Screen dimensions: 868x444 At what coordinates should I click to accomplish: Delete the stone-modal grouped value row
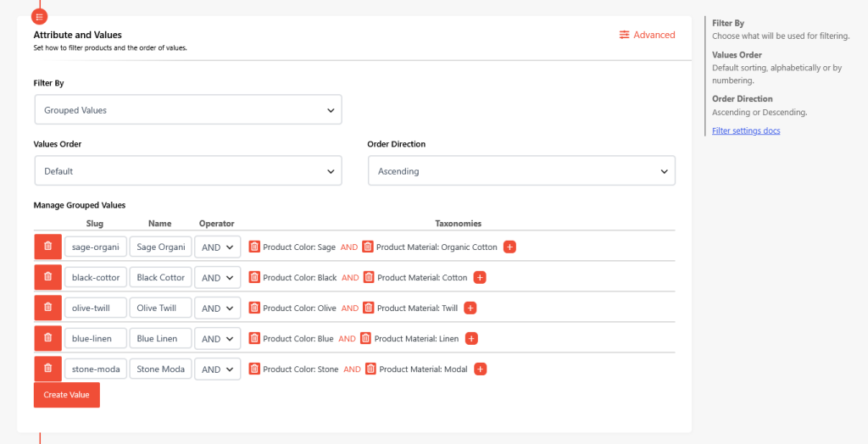47,368
